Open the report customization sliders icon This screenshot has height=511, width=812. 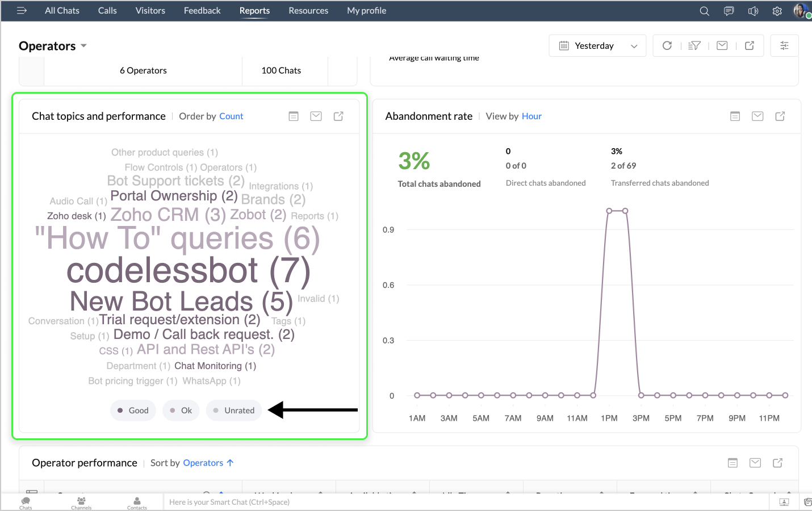[x=784, y=45]
